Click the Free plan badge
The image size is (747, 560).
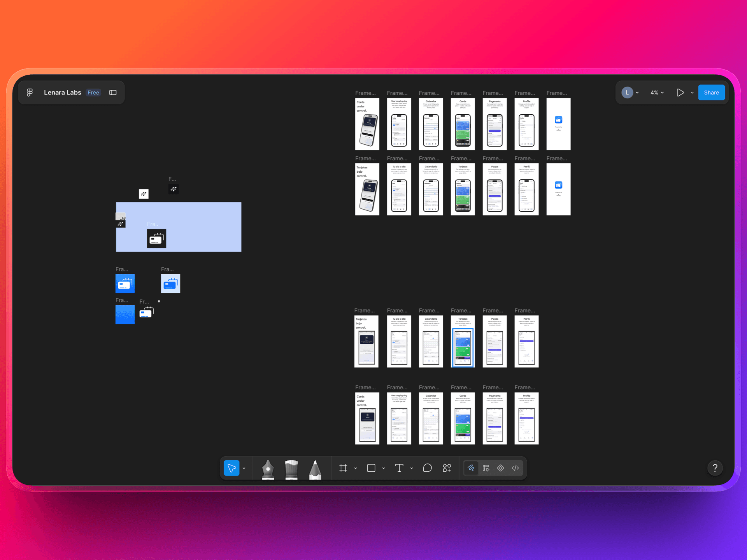(93, 93)
